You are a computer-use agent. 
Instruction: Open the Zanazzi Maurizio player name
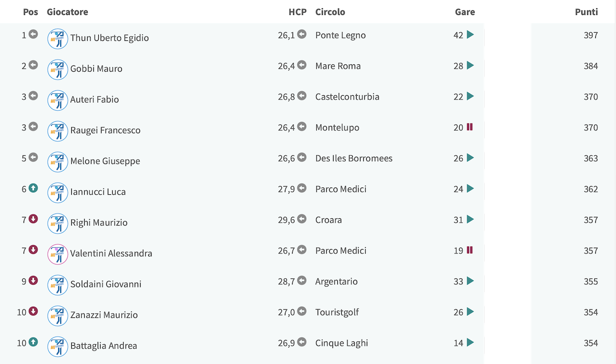[x=104, y=315]
